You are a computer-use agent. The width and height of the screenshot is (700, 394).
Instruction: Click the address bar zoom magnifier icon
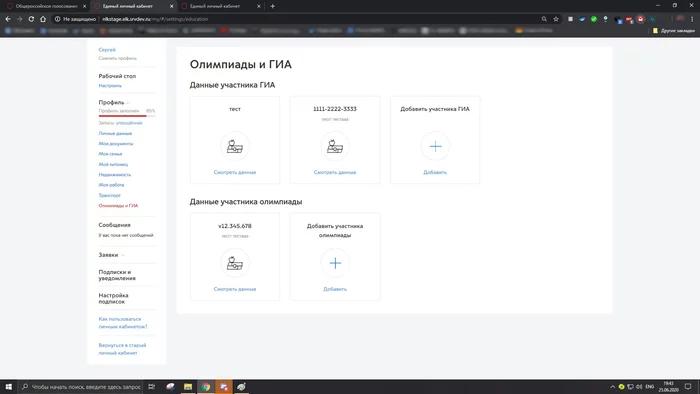point(544,19)
